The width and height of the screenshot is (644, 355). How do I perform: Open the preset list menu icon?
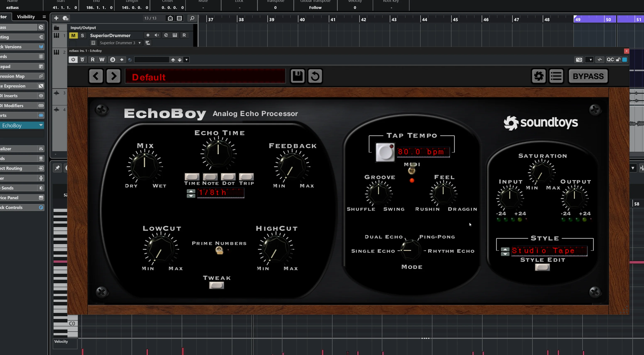coord(556,76)
